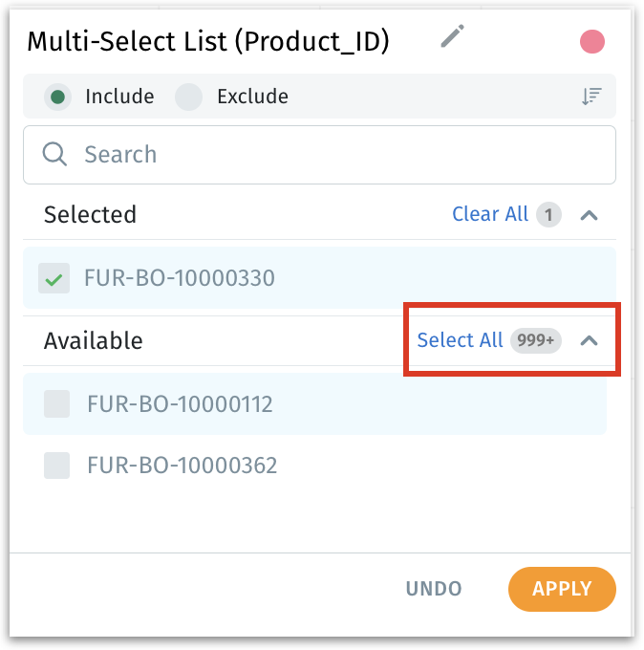Click the 999+ available count badge
The image size is (644, 650).
click(x=536, y=340)
